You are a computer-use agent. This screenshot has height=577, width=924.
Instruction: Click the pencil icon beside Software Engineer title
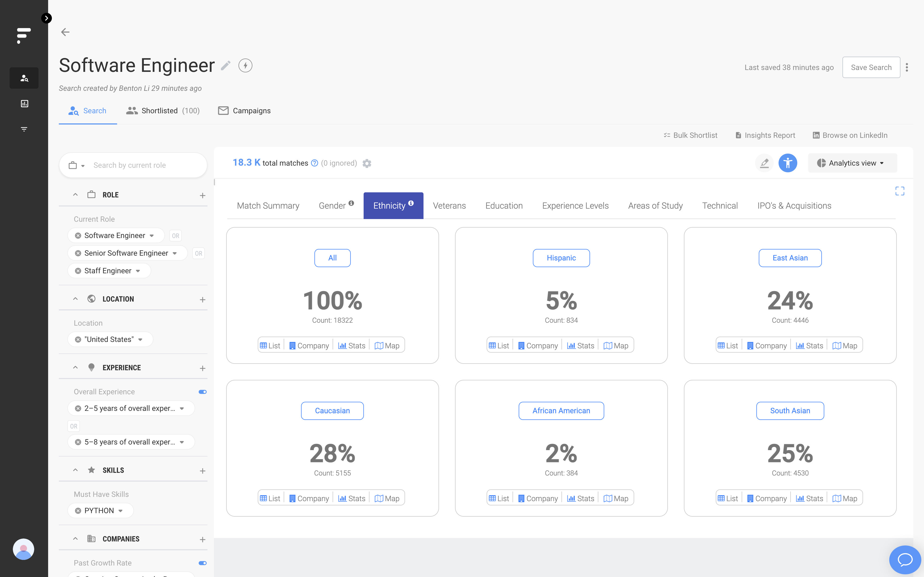coord(226,66)
